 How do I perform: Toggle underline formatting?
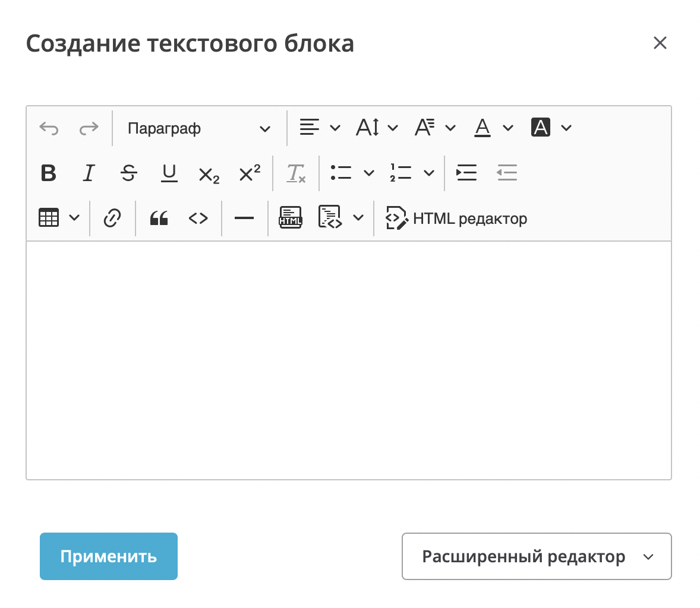169,173
